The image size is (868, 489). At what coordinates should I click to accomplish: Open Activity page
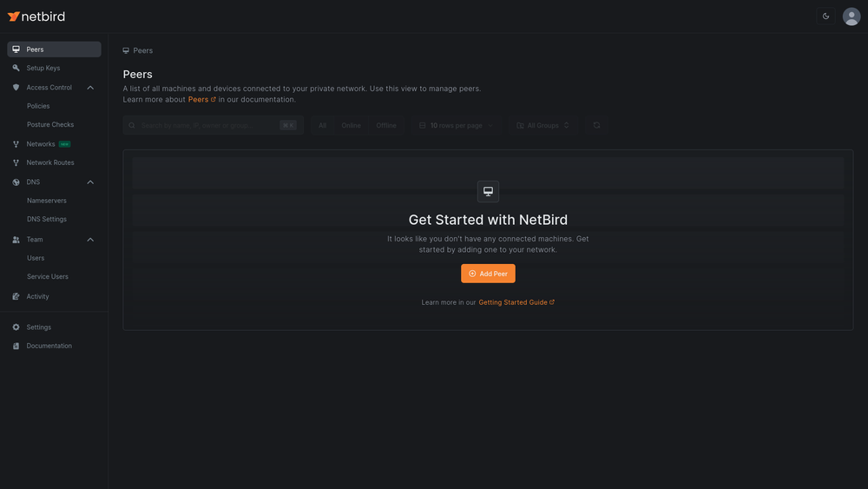pyautogui.click(x=37, y=296)
